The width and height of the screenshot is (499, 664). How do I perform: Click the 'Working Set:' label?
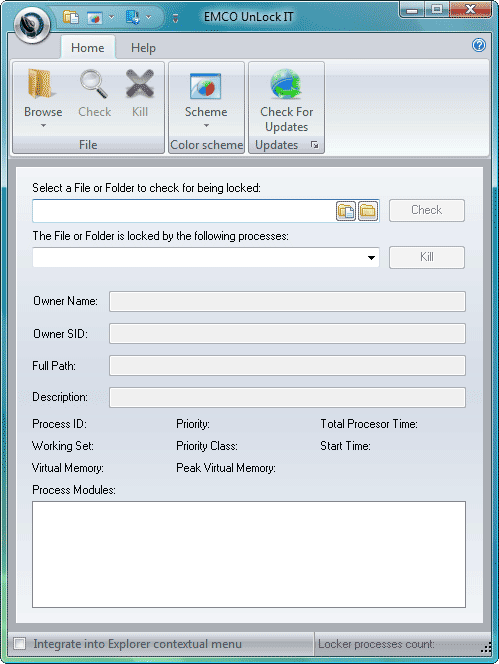[x=63, y=446]
